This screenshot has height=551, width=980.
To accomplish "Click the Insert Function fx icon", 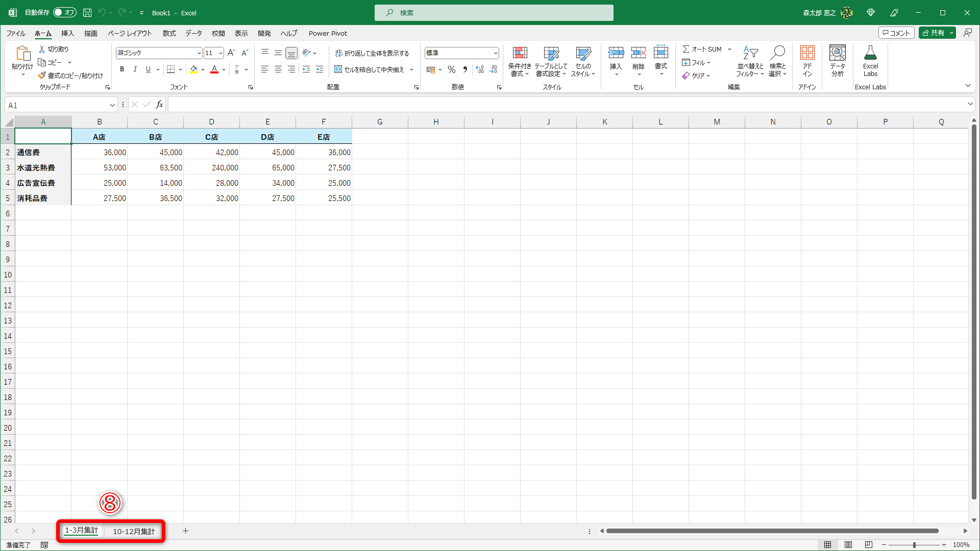I will [159, 105].
